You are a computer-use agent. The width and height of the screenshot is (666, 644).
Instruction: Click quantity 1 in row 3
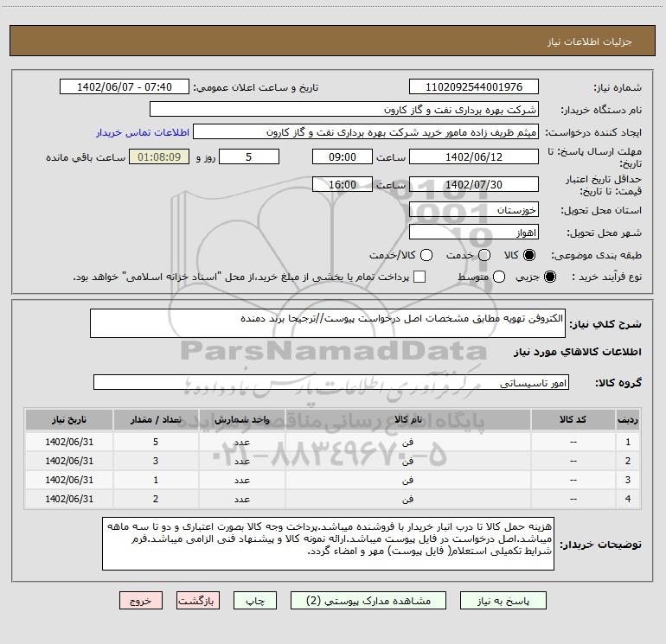click(x=156, y=480)
